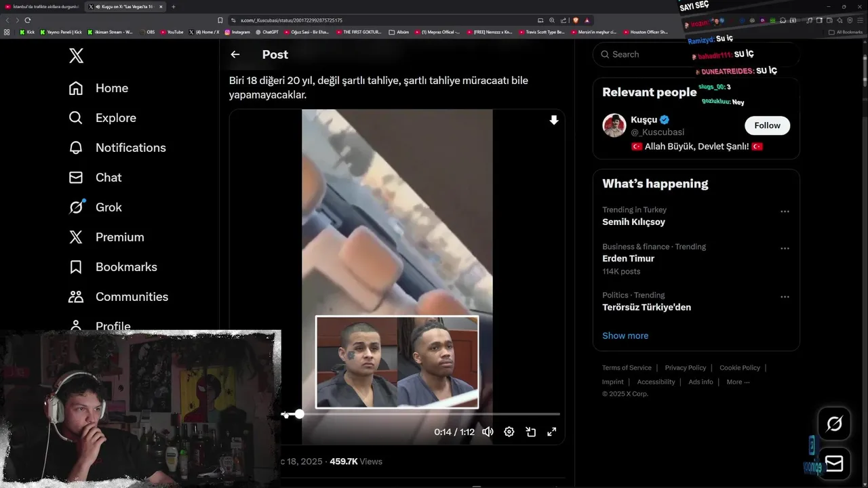Click the bookmark page icon in address bar
This screenshot has height=488, width=868.
point(220,20)
